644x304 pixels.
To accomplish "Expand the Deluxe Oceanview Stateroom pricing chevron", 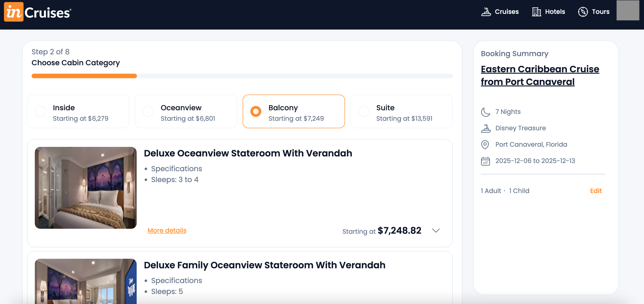I will click(x=436, y=231).
